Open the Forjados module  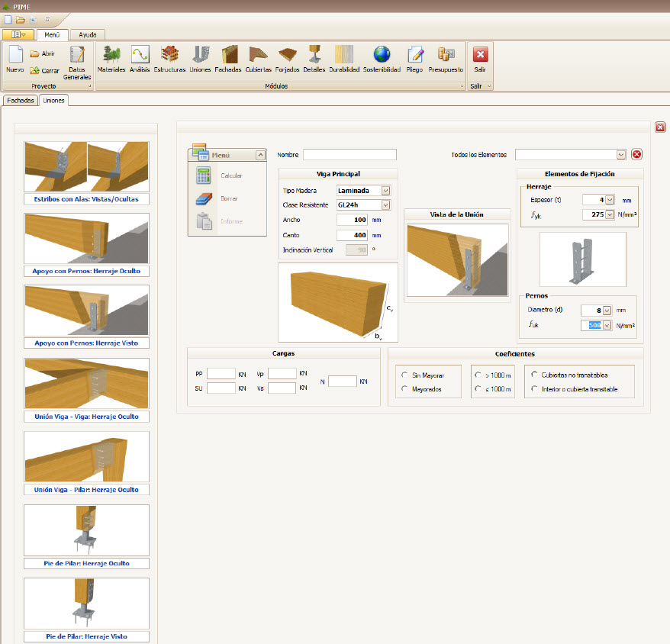(287, 59)
